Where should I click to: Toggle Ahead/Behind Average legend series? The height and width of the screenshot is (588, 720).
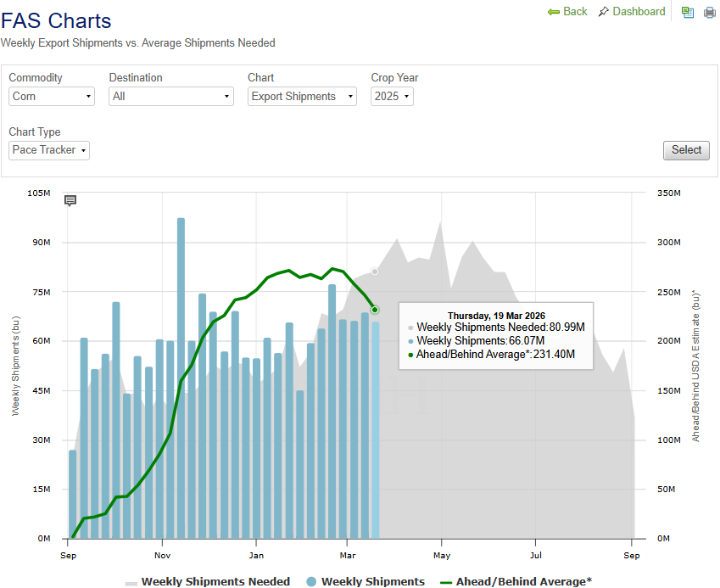point(516,581)
